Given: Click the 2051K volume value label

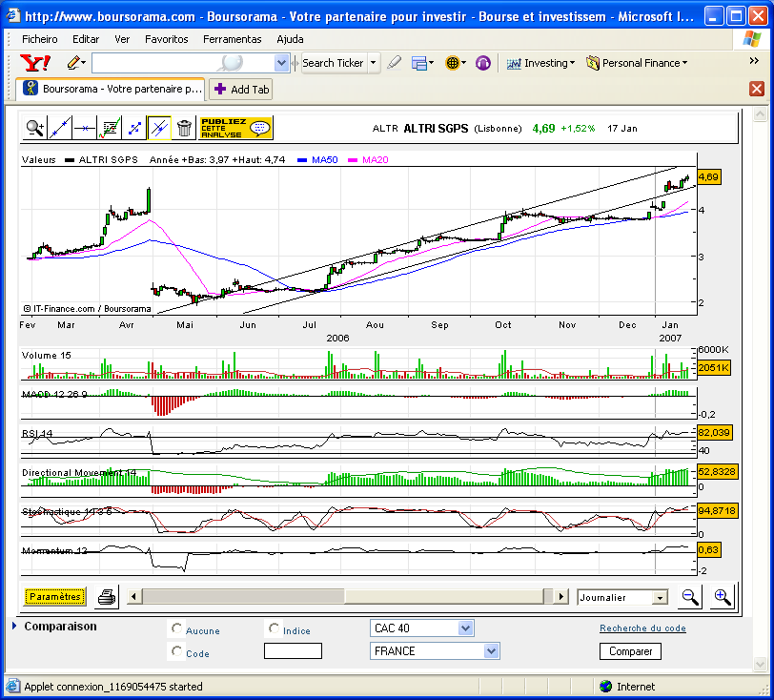Looking at the screenshot, I should click(714, 367).
